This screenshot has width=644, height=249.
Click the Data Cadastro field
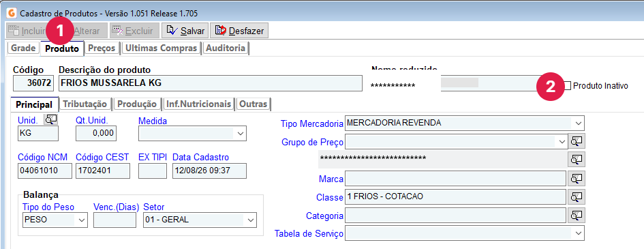pyautogui.click(x=209, y=171)
